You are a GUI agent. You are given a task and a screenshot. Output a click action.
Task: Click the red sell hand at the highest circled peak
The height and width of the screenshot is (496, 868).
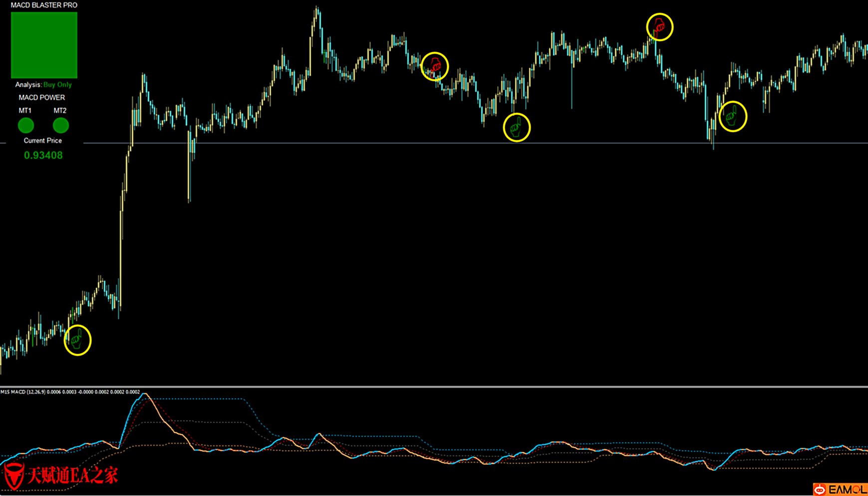[659, 26]
